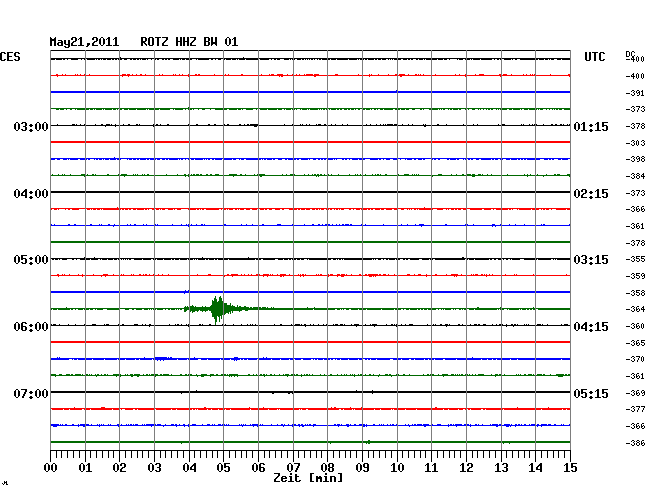Screen dimensions: 650x494
Task: Select the 03:00 local time label
Action: 31,126
